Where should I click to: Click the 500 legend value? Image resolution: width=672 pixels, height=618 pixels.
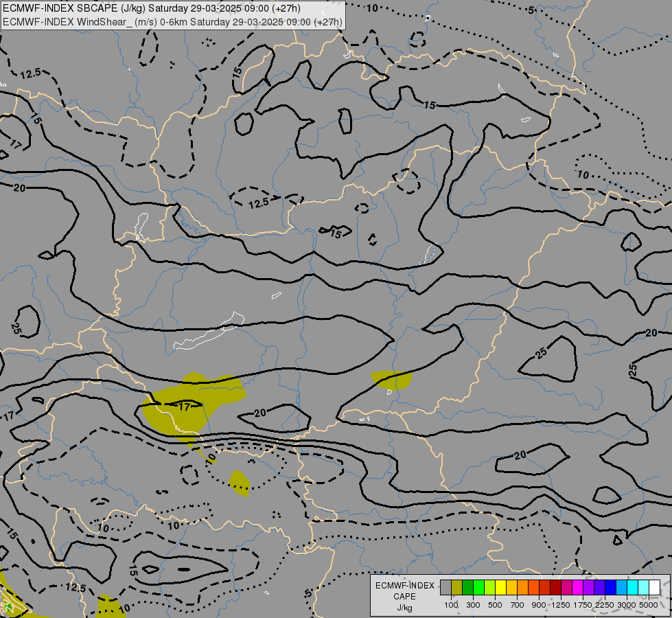[495, 605]
